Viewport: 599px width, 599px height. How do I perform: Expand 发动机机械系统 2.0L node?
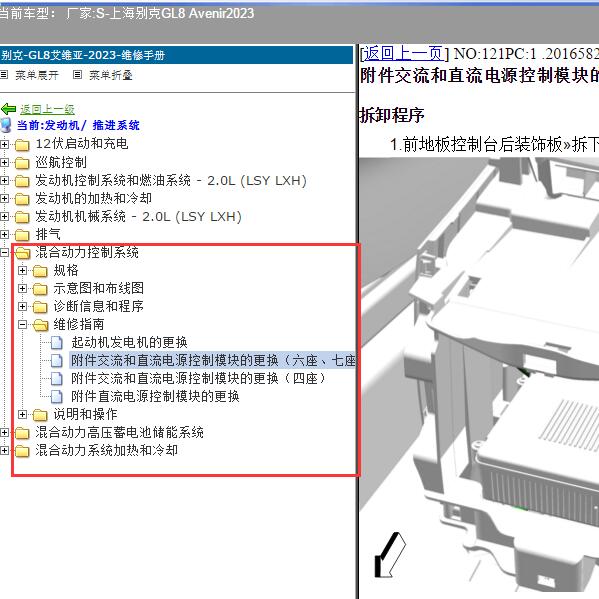coord(4,216)
